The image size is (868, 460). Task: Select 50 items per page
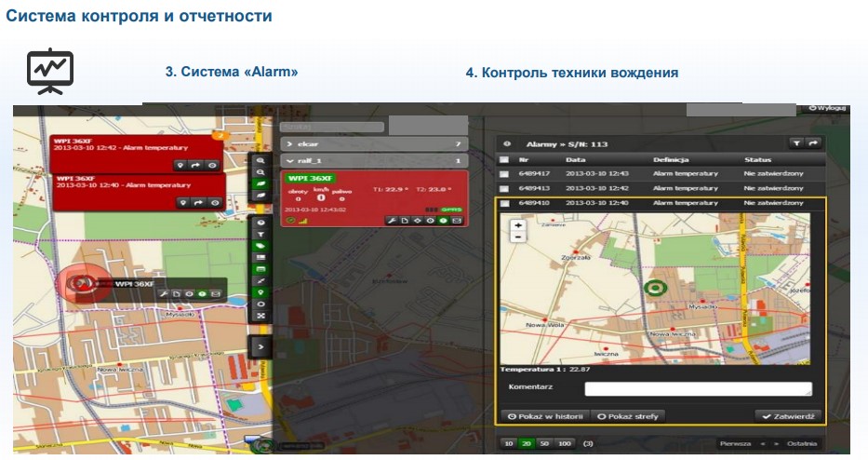[x=541, y=443]
